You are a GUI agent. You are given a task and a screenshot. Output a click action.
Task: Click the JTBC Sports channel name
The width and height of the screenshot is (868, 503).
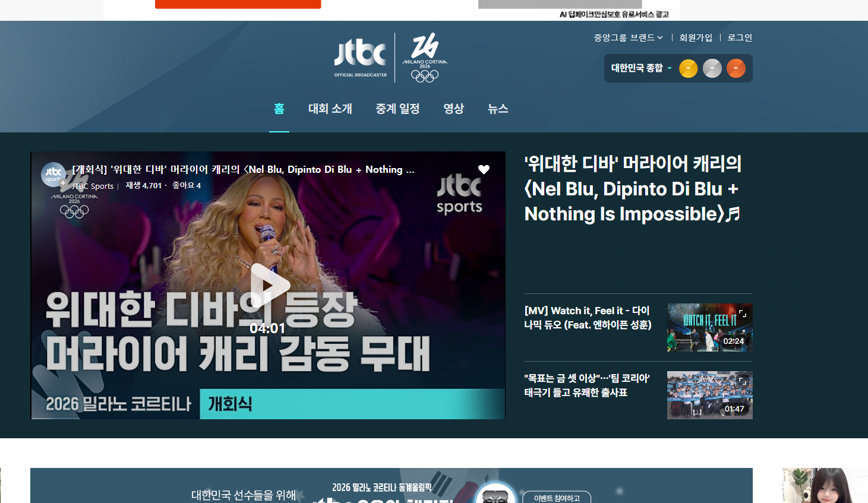pyautogui.click(x=93, y=186)
